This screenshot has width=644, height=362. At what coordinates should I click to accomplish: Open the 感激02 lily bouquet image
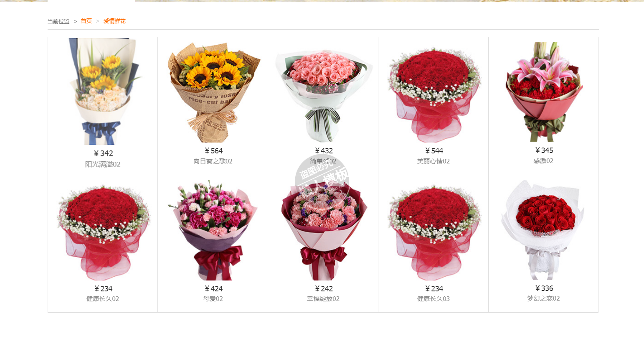click(x=543, y=92)
